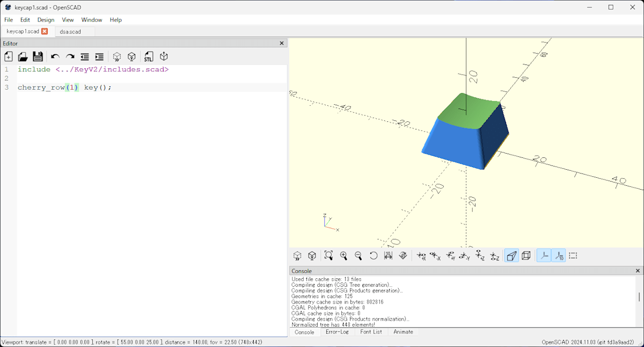Viewport: 644px width, 347px height.
Task: Set view from +X direction
Action: 421,256
